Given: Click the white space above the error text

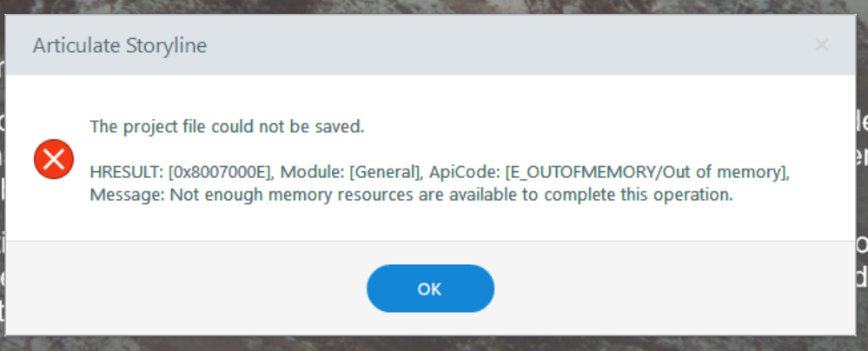Looking at the screenshot, I should click(434, 96).
